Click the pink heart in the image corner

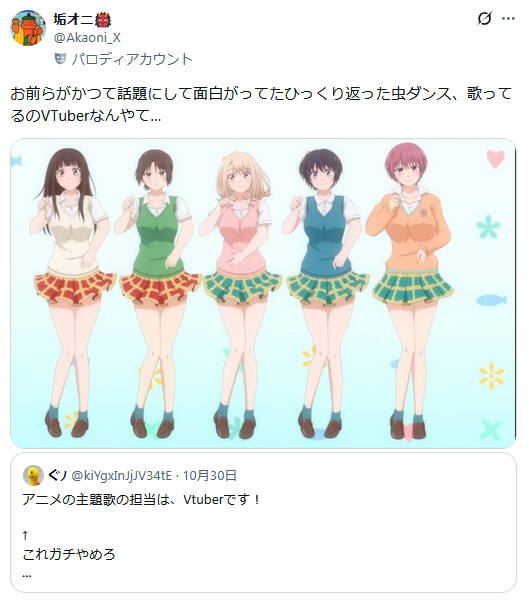[495, 159]
